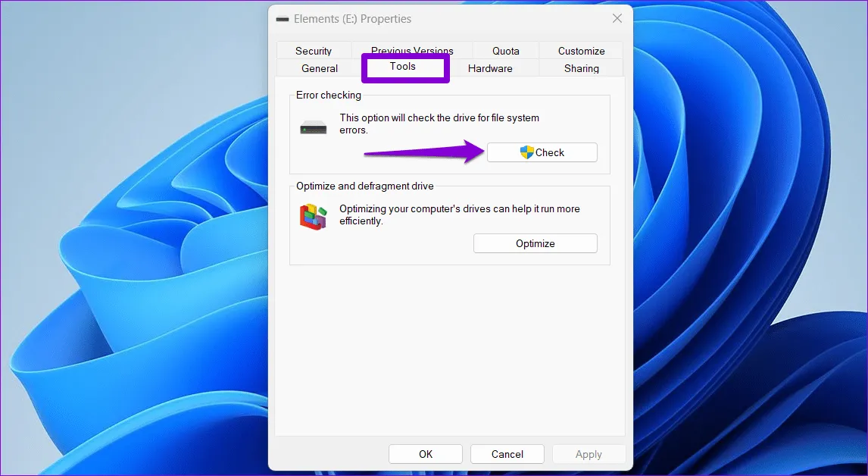Viewport: 868px width, 476px height.
Task: Click the Elements (E:) Properties title text
Action: point(353,19)
